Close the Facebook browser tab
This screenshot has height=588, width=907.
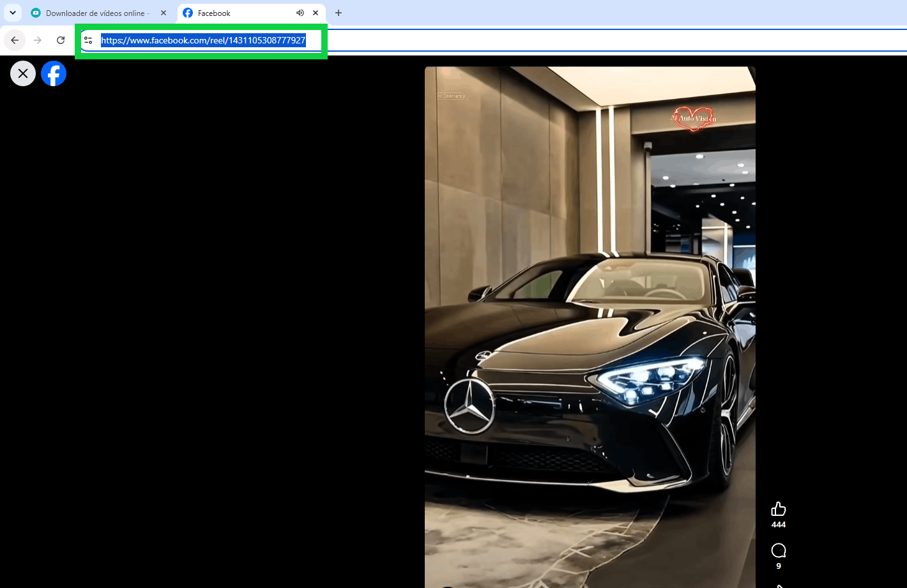coord(316,13)
